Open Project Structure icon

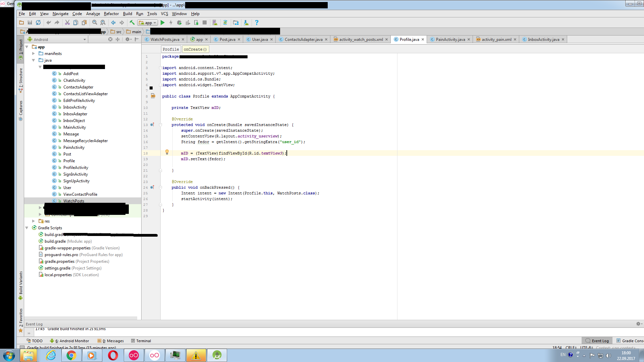(x=236, y=22)
